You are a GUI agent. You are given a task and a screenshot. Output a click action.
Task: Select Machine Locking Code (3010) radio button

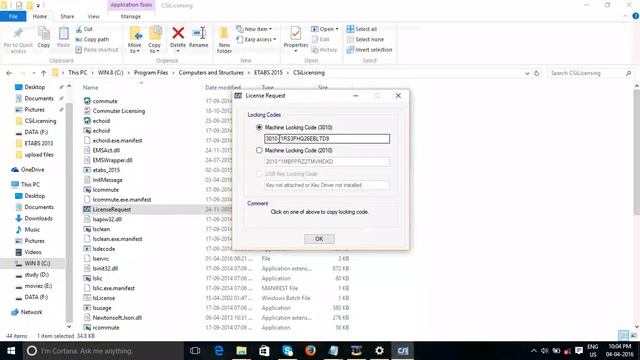pos(259,127)
